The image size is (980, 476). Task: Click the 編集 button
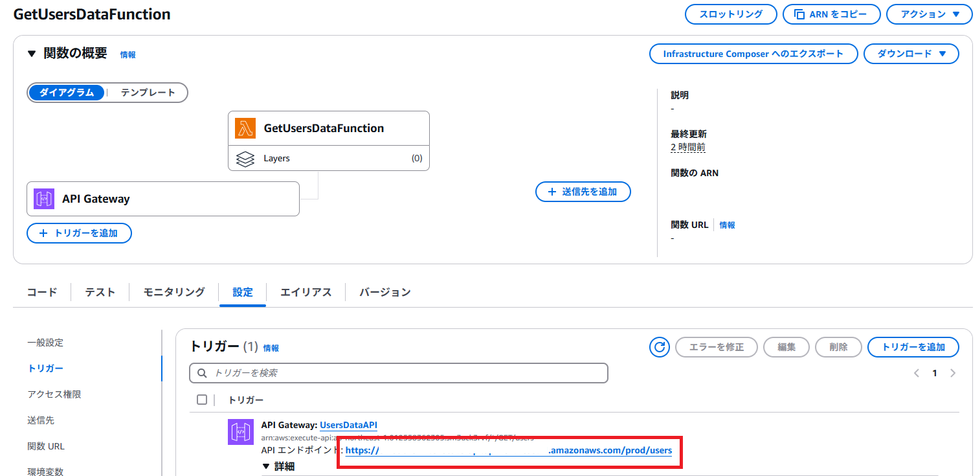click(786, 347)
